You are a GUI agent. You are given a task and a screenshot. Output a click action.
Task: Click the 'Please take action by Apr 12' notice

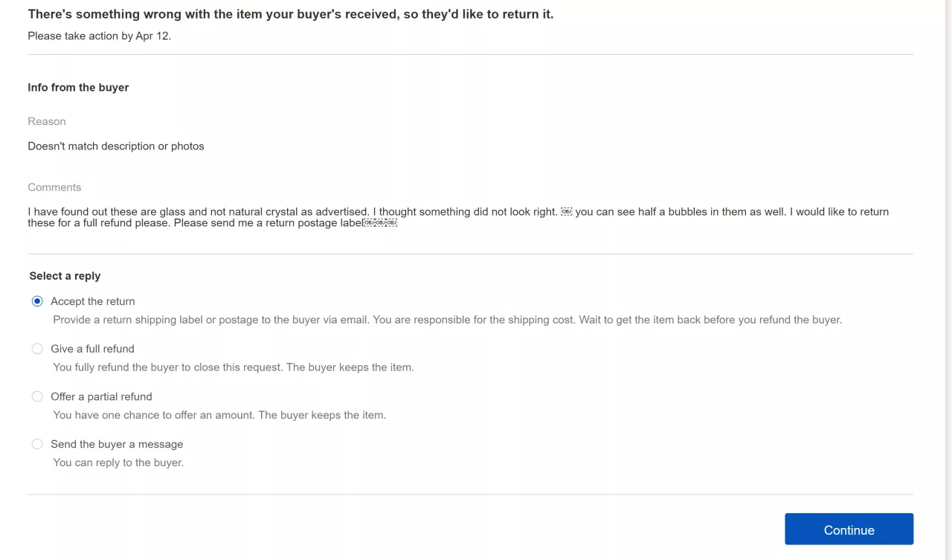(99, 36)
